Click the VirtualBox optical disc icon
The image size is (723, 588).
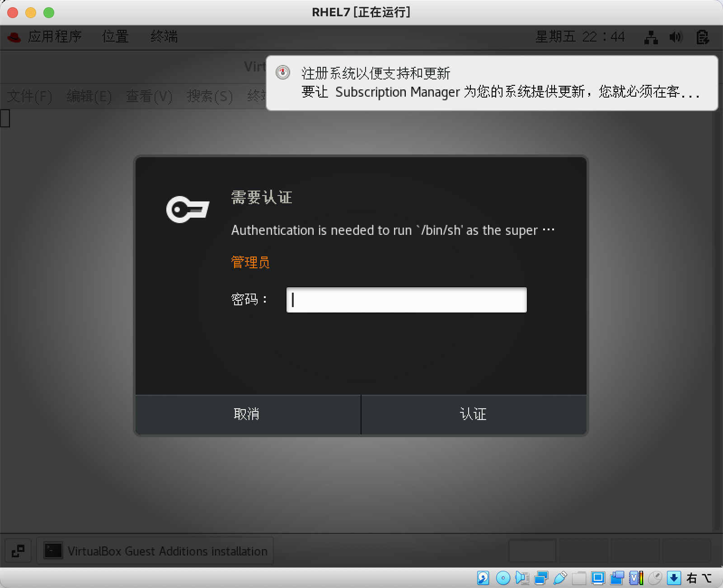(503, 578)
